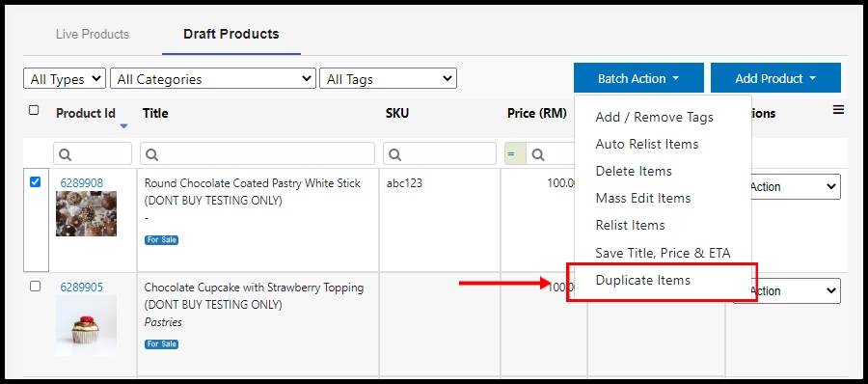The image size is (868, 384).
Task: Click the search icon in SKU filter
Action: pyautogui.click(x=394, y=154)
